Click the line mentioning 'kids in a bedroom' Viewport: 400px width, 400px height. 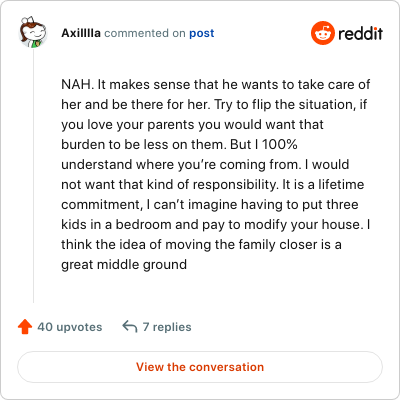pyautogui.click(x=216, y=225)
